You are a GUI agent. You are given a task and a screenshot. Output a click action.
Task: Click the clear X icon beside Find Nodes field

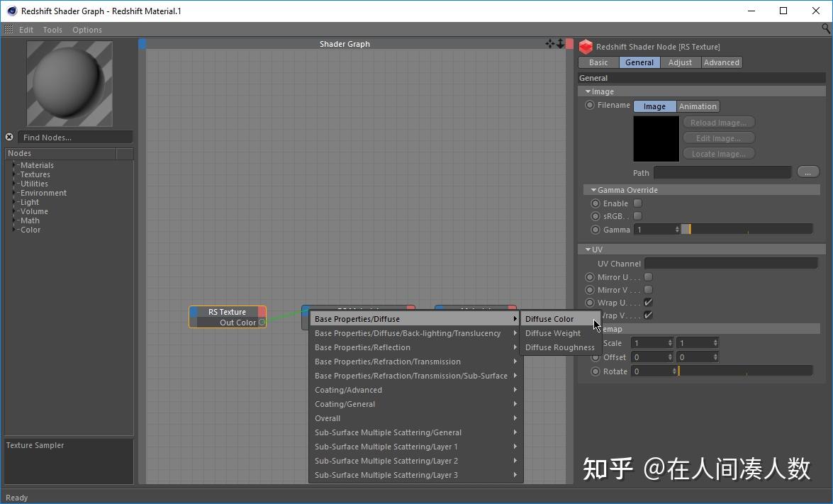[9, 137]
